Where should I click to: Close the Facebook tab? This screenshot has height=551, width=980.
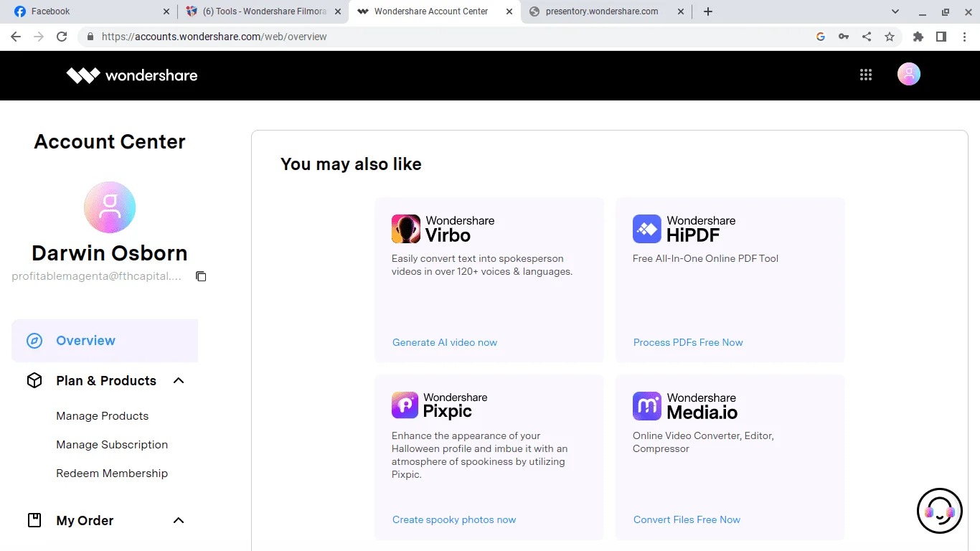pos(166,11)
